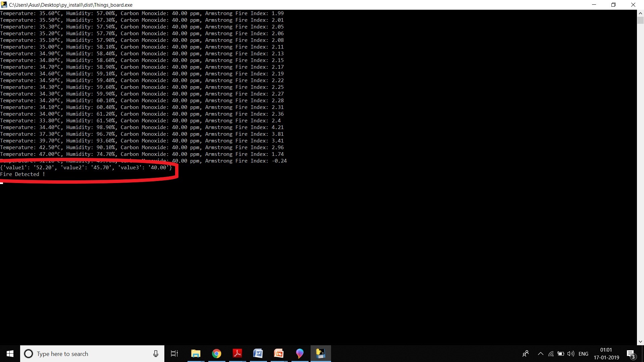Click the Maps or navigation icon in taskbar
This screenshot has width=644, height=362.
[300, 353]
